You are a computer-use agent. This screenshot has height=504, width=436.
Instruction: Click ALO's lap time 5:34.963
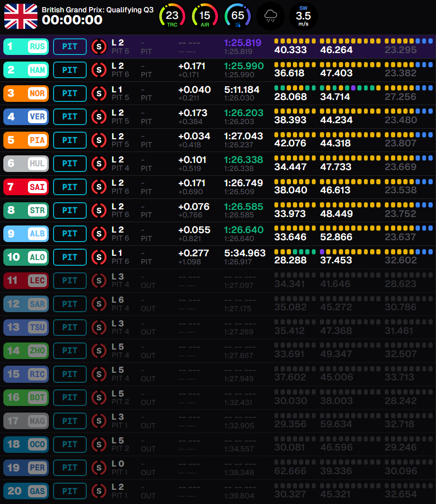(x=245, y=253)
